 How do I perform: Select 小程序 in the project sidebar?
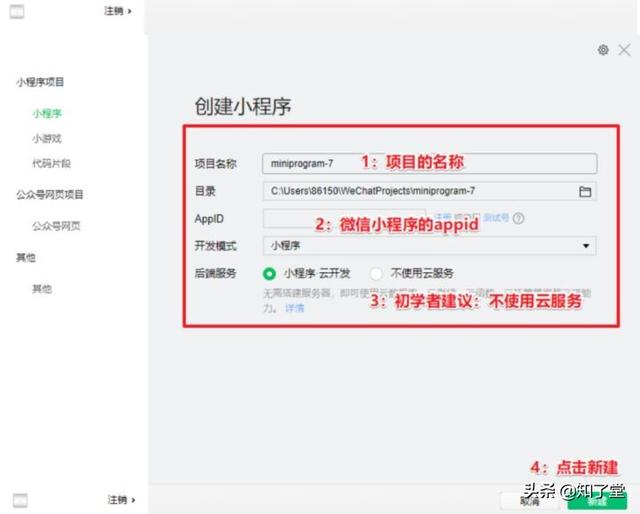(x=47, y=113)
